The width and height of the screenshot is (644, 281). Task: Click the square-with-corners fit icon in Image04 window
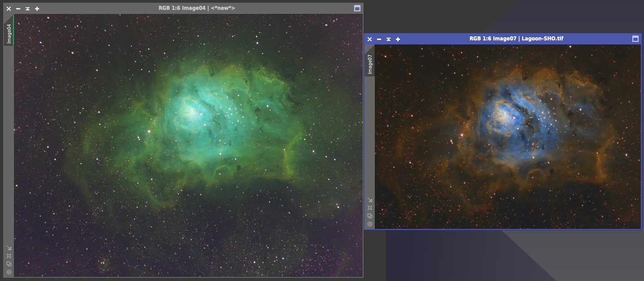click(x=9, y=256)
